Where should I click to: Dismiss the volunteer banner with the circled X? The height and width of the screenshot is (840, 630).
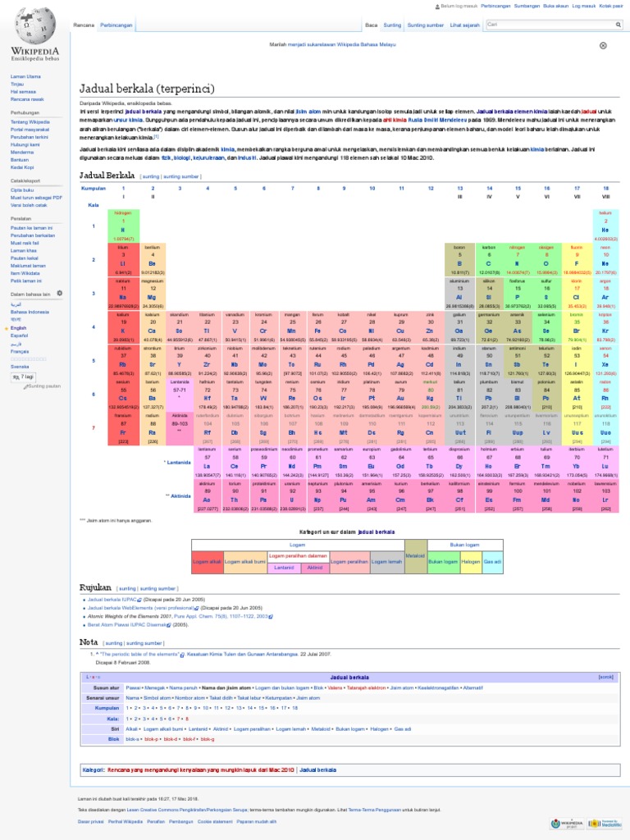603,46
